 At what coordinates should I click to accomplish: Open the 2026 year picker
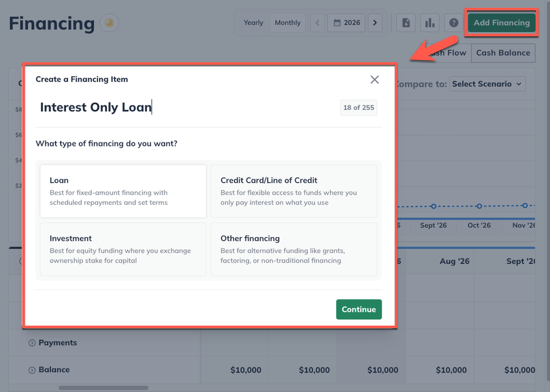click(347, 23)
